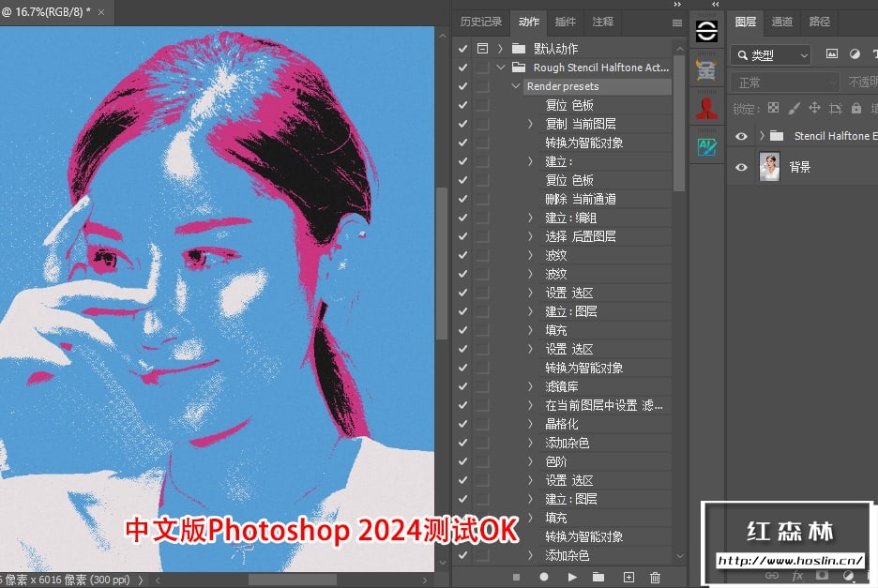Switch to the 动作 tab
Viewport: 878px width, 588px height.
pos(529,22)
